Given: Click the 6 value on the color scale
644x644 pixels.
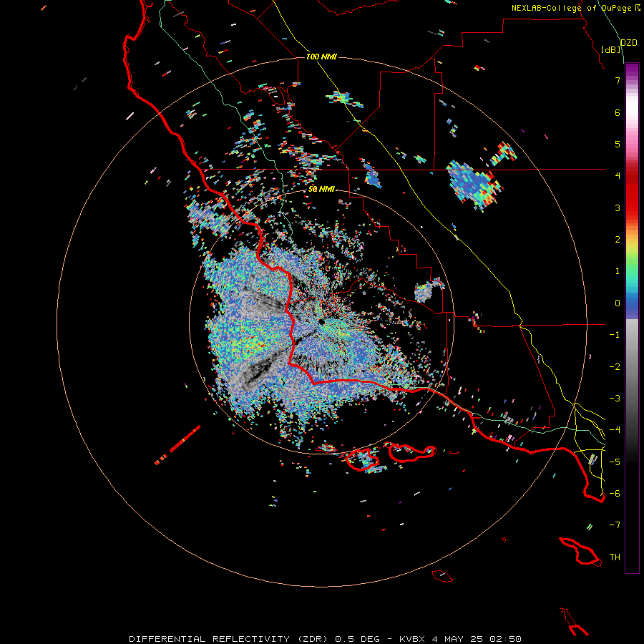Looking at the screenshot, I should (x=618, y=112).
